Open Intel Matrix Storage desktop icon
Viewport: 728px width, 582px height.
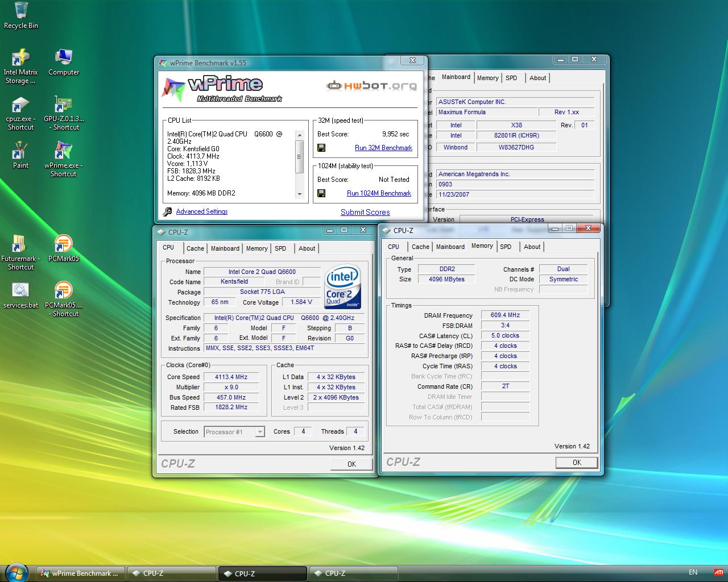point(20,66)
